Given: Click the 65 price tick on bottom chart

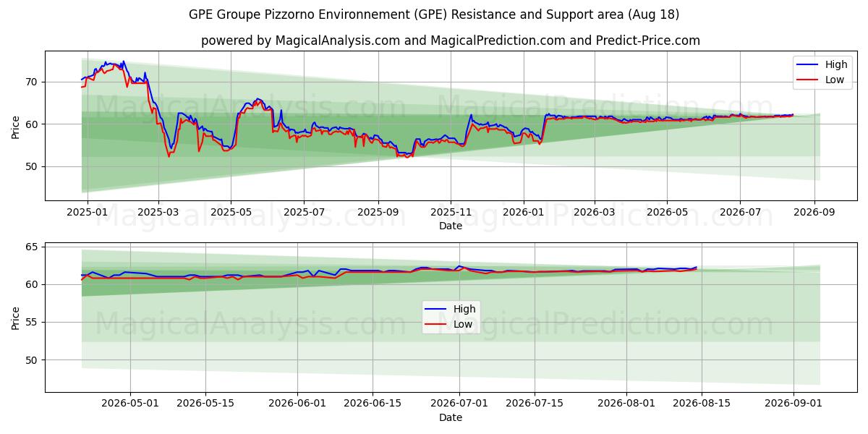Looking at the screenshot, I should (32, 247).
